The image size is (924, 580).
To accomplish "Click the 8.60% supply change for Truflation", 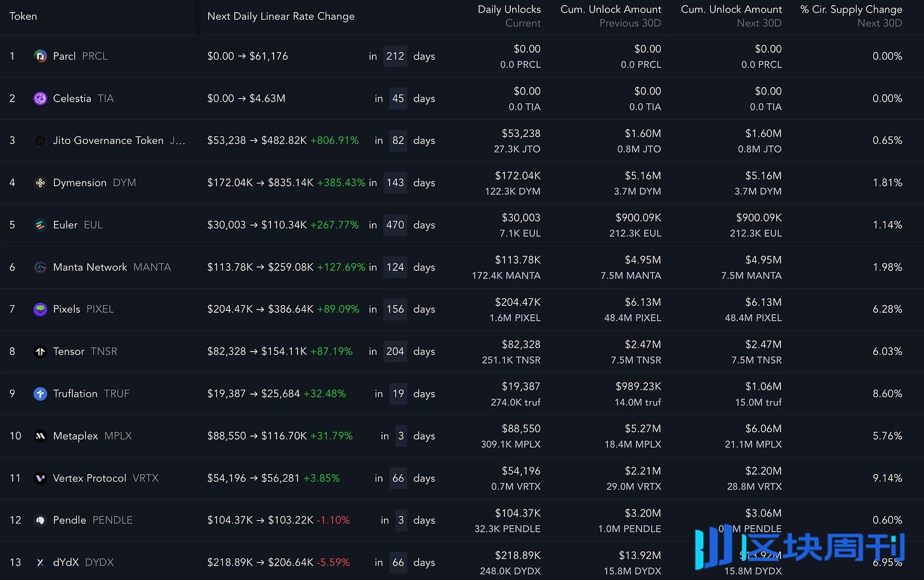I will click(x=887, y=394).
